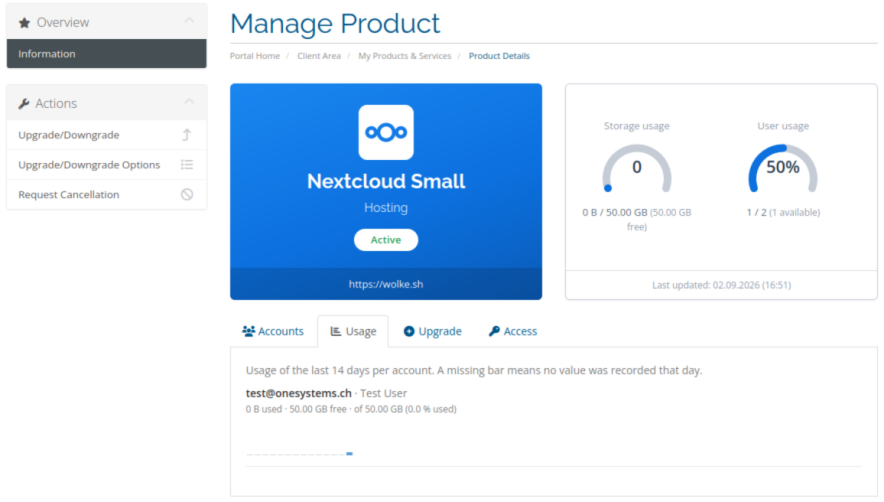
Task: Click the User usage 50% gauge
Action: click(783, 168)
